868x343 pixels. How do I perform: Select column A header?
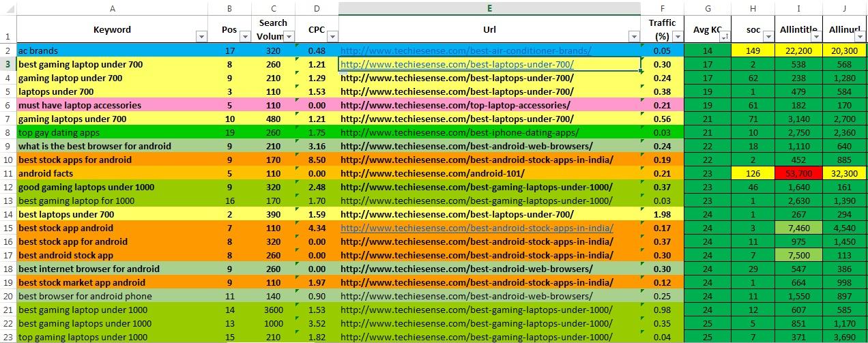113,8
